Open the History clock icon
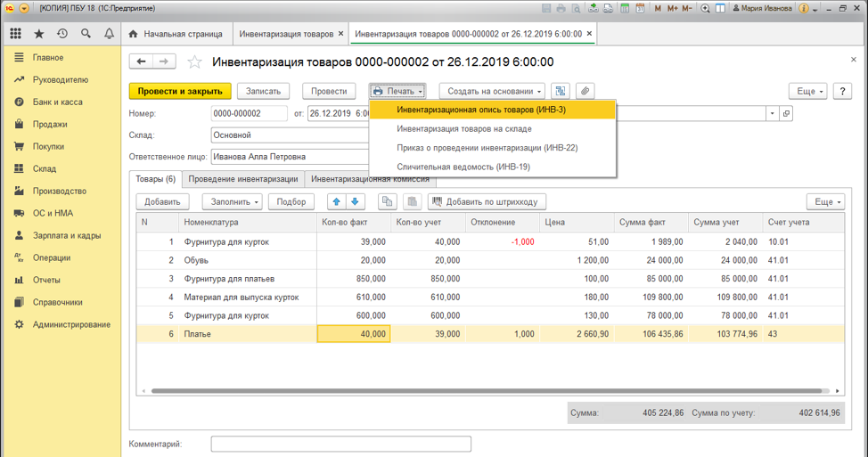The height and width of the screenshot is (457, 868). tap(61, 34)
